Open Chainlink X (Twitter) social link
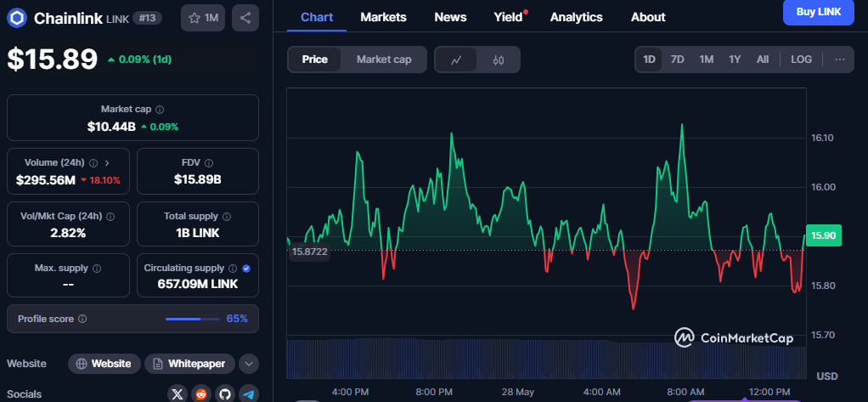Viewport: 868px width, 402px height. pyautogui.click(x=178, y=394)
